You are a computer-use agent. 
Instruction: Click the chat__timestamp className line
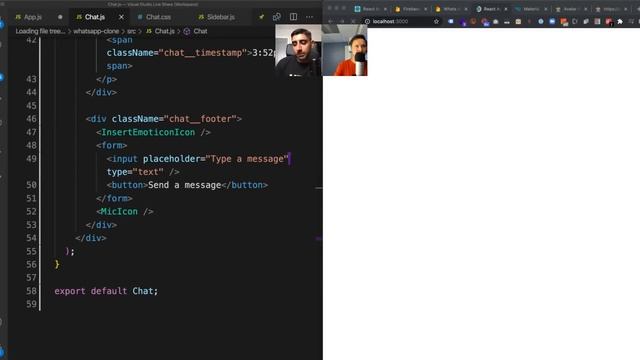point(190,53)
